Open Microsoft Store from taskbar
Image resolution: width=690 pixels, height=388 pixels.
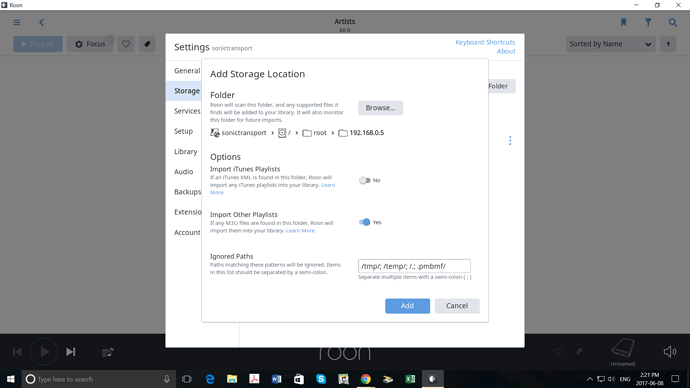(299, 379)
